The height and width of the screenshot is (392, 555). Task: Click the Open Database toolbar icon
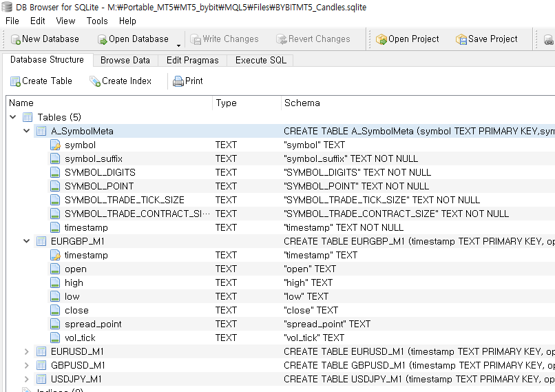(x=103, y=39)
